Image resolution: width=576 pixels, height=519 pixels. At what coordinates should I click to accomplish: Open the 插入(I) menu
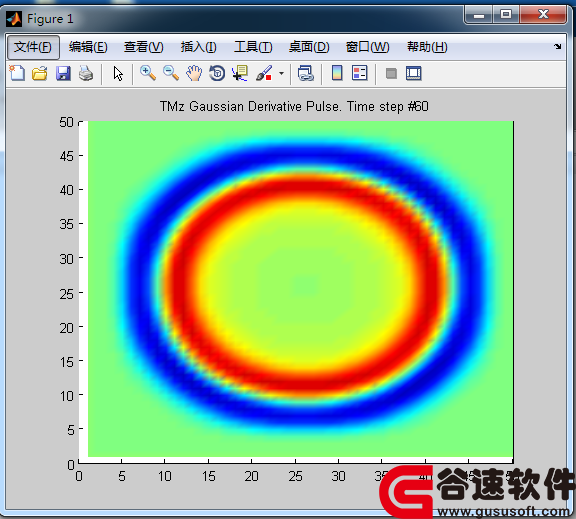point(198,47)
